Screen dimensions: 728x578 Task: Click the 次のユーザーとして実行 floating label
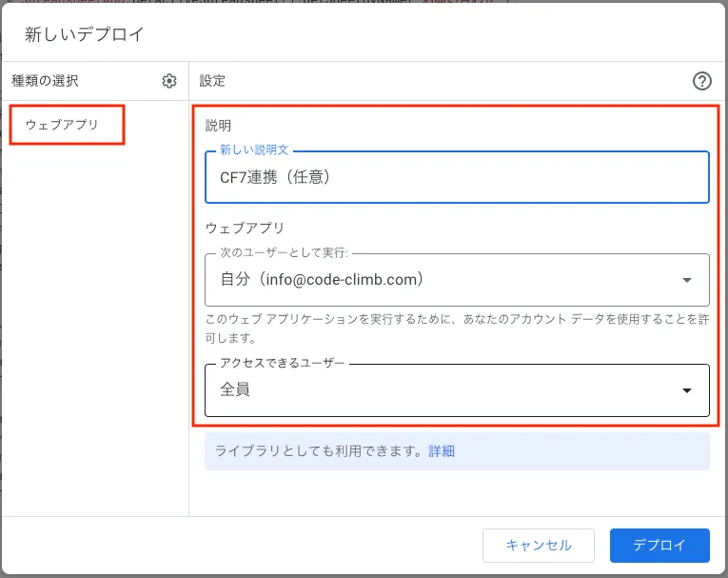284,253
